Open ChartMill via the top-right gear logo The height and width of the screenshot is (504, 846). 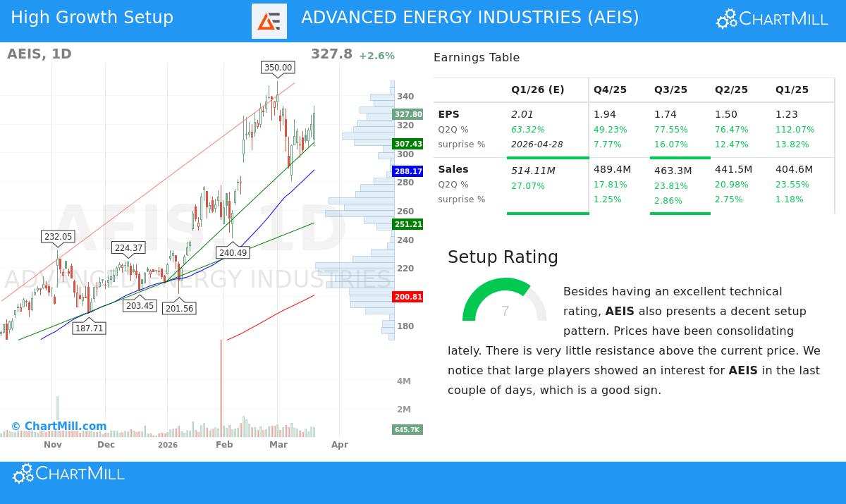pos(726,18)
